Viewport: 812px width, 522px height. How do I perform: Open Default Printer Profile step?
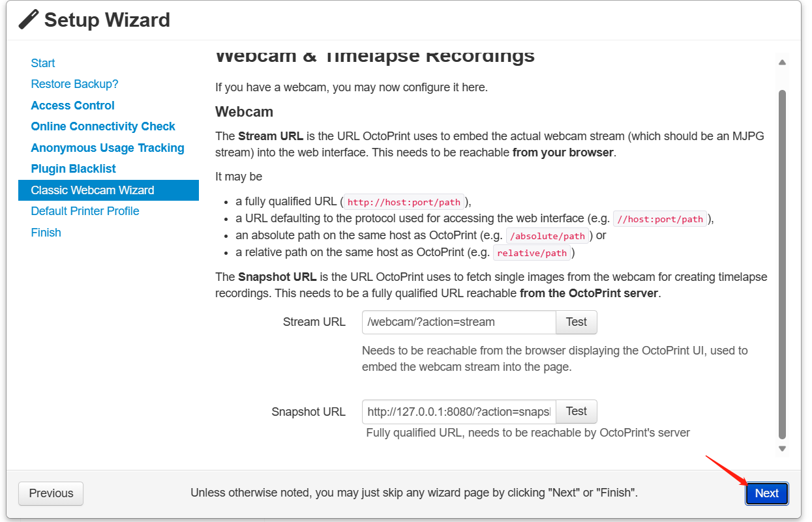coord(85,211)
